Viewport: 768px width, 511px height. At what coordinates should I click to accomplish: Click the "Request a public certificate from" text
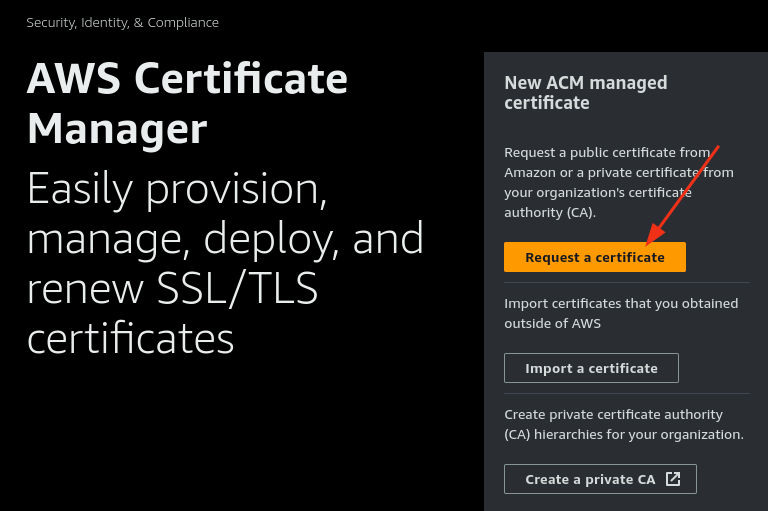point(607,152)
